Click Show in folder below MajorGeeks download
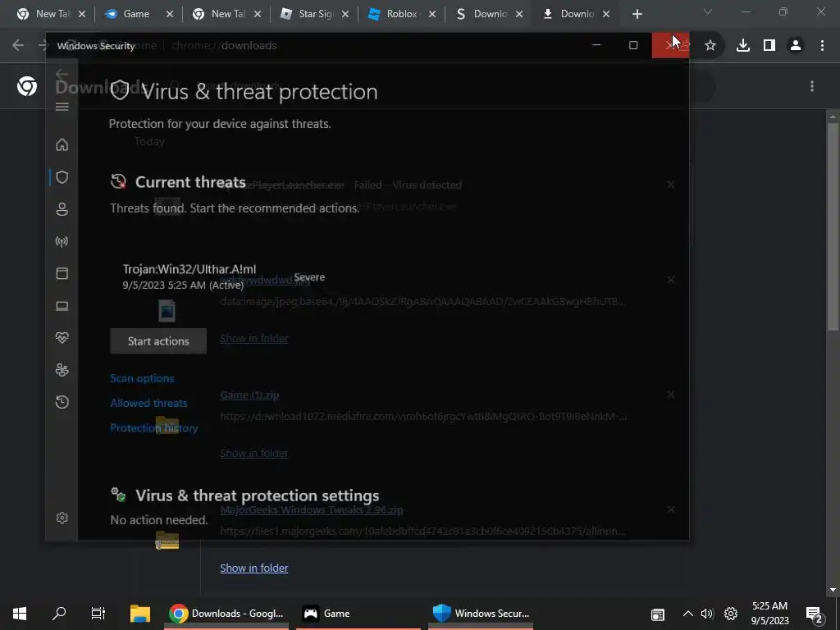 (254, 568)
